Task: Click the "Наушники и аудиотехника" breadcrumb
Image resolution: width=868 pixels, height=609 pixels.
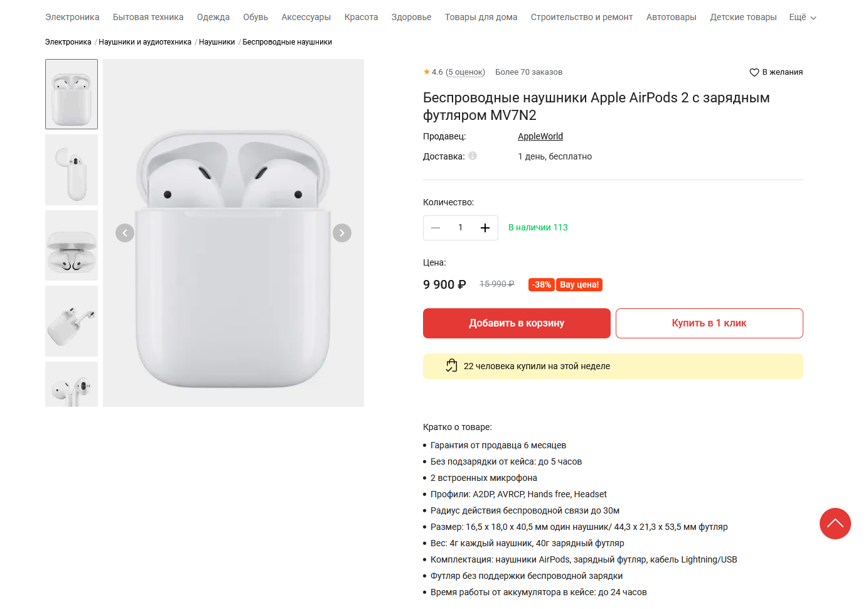Action: pyautogui.click(x=145, y=42)
